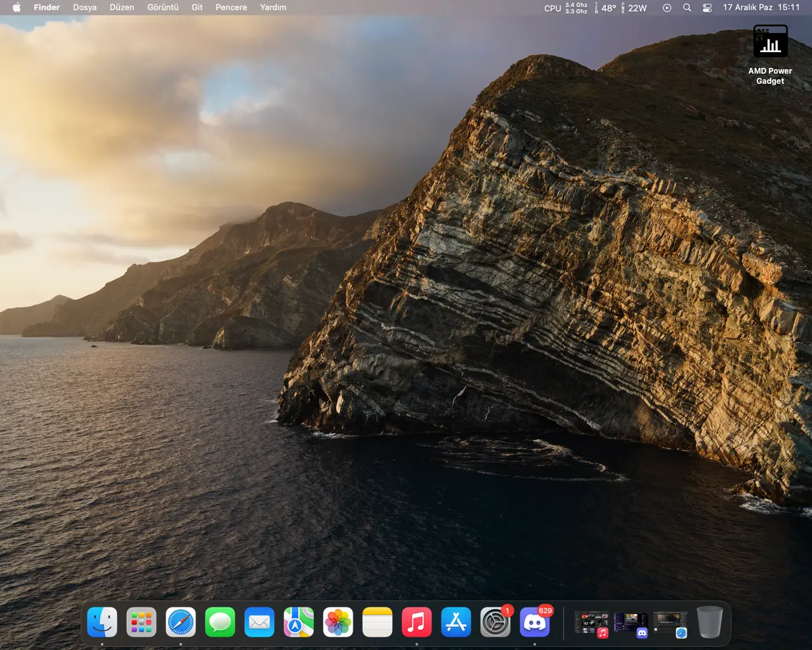812x650 pixels.
Task: Open the Git menu
Action: pos(197,8)
